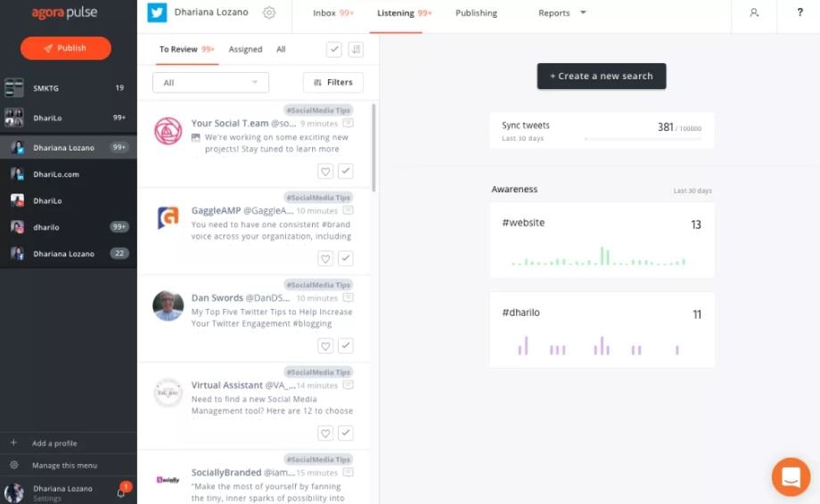The height and width of the screenshot is (504, 820).
Task: Click the GaggleAMP avatar
Action: coord(168,218)
